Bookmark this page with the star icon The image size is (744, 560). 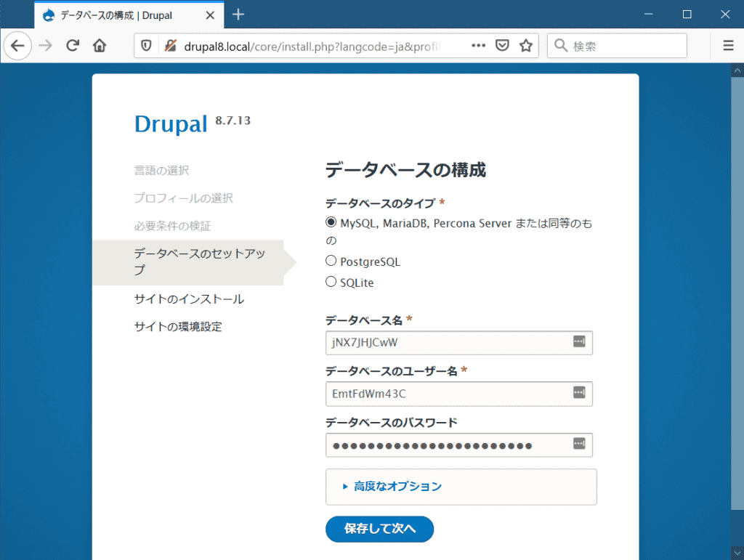pos(526,46)
